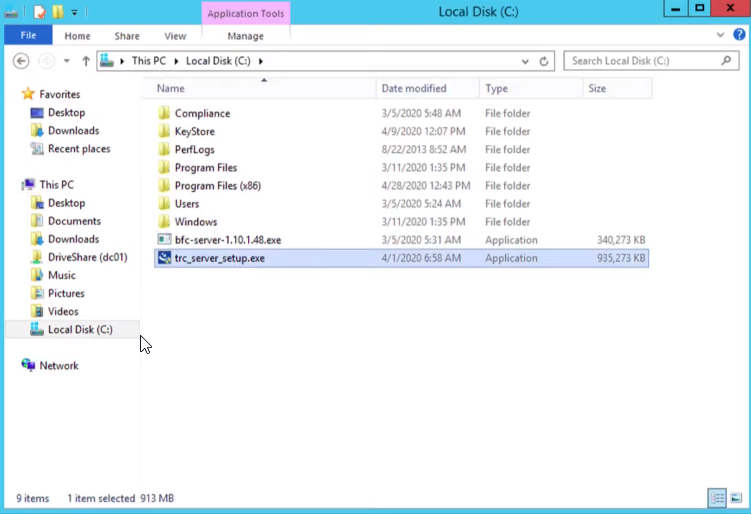The width and height of the screenshot is (751, 514).
Task: Select Network in the navigation pane
Action: (x=58, y=366)
